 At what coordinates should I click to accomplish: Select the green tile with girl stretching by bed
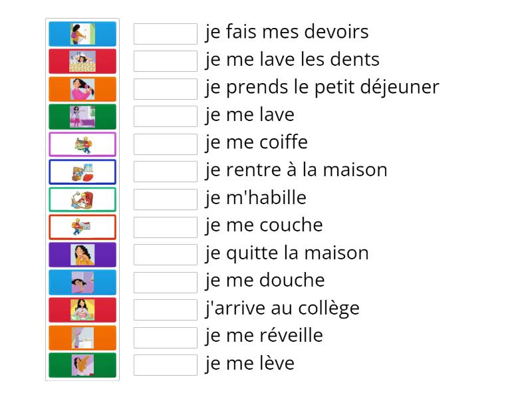pos(82,116)
